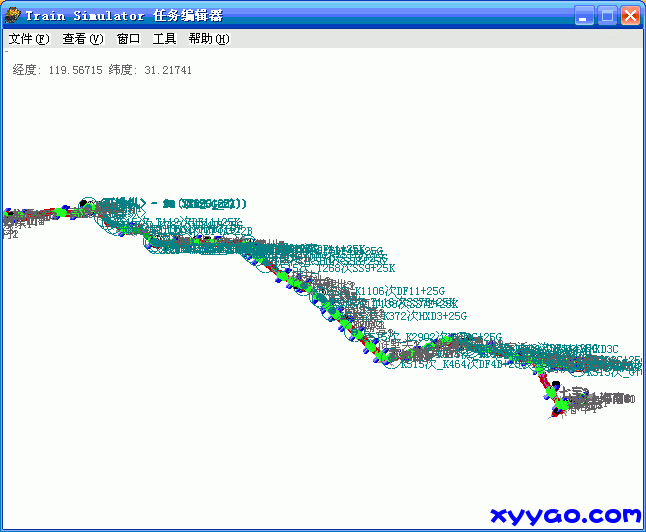This screenshot has height=532, width=646.
Task: Maximize the task editor window
Action: click(607, 16)
